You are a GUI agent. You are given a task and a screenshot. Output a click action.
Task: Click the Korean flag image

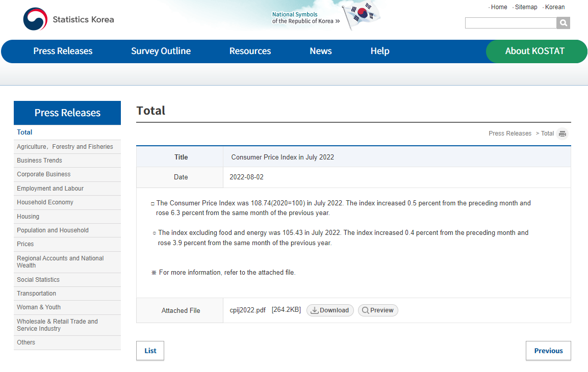tap(362, 15)
